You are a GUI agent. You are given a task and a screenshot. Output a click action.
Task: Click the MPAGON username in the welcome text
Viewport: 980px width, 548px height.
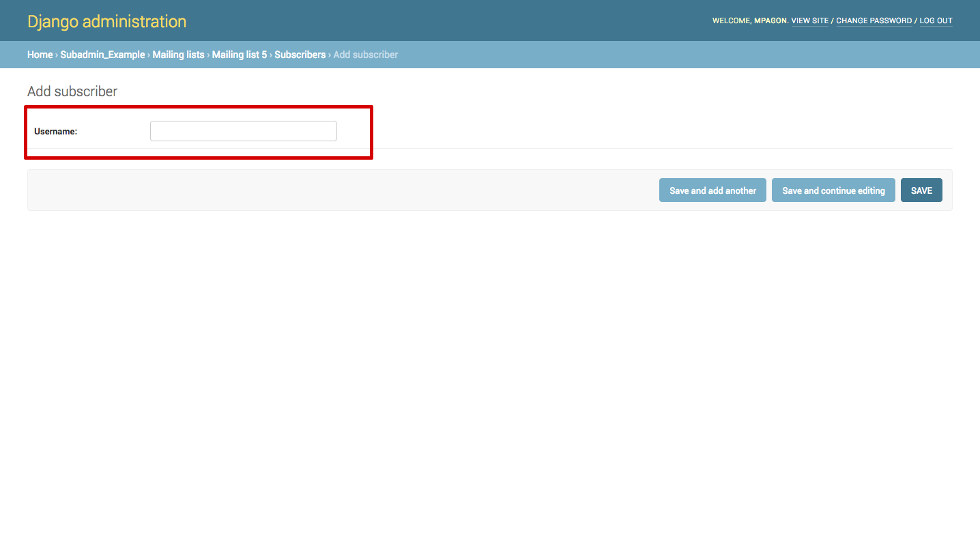coord(770,20)
